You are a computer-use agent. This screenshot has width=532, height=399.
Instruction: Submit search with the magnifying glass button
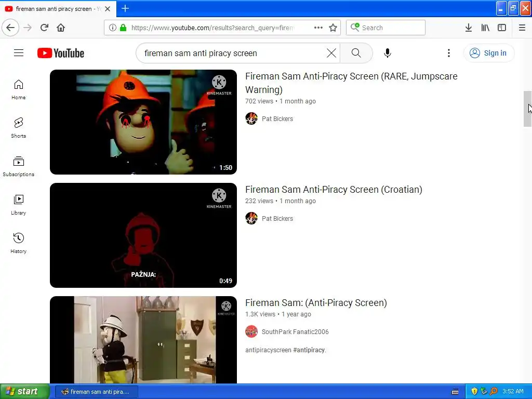tap(356, 53)
